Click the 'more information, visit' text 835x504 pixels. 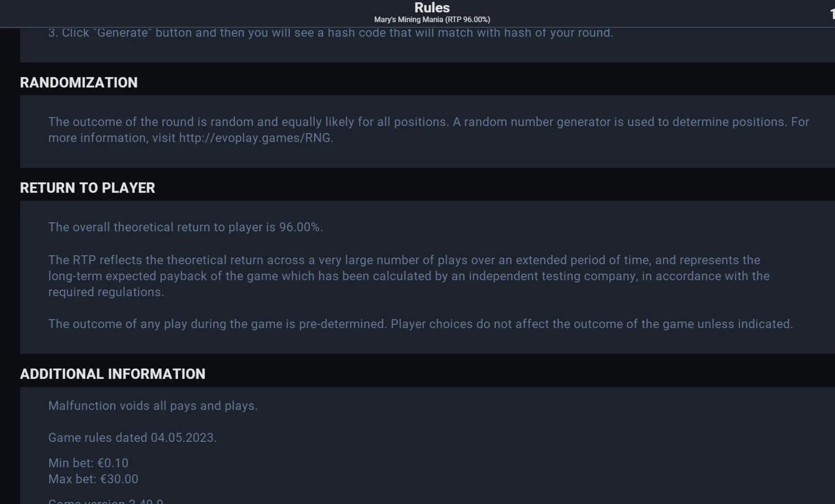112,138
